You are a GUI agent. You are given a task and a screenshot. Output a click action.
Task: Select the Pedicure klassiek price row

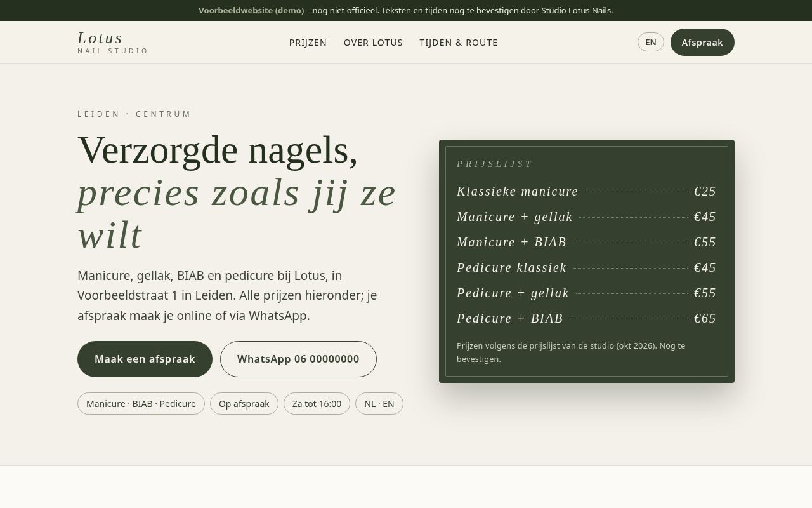(586, 267)
